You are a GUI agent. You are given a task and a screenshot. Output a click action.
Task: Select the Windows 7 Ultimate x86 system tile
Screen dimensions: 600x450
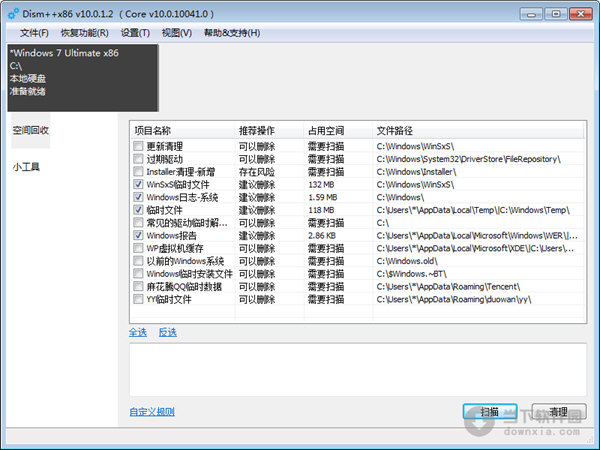(x=83, y=78)
